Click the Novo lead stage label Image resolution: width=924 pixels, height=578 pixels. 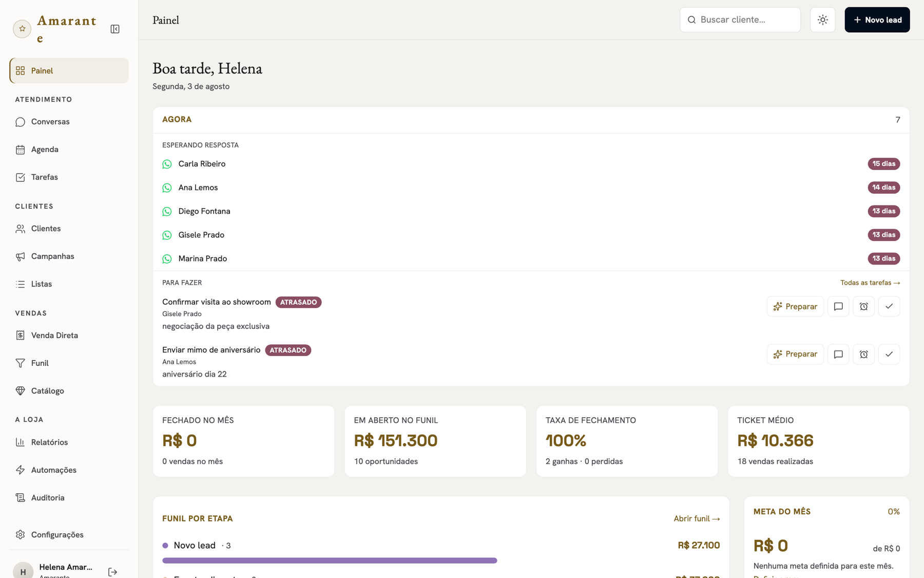tap(195, 546)
